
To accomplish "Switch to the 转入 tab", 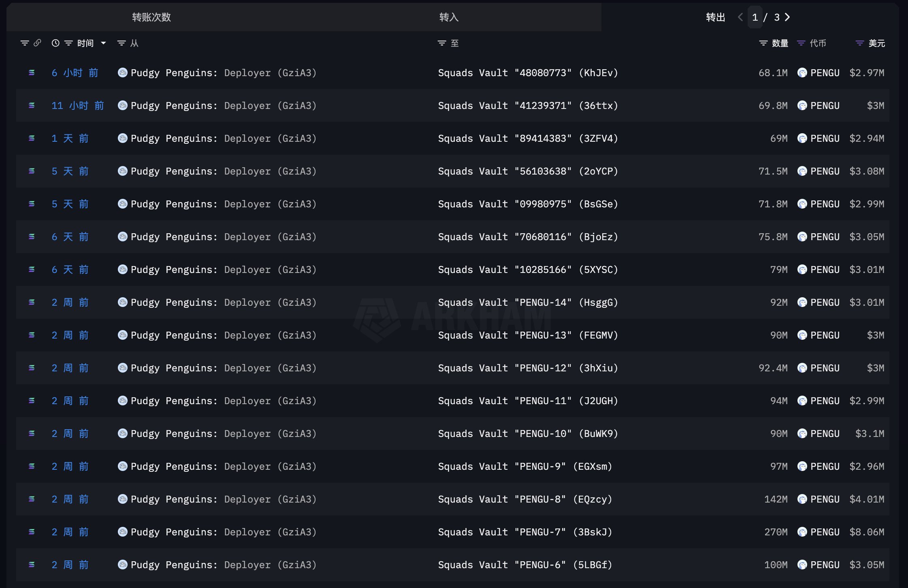I will [x=449, y=17].
